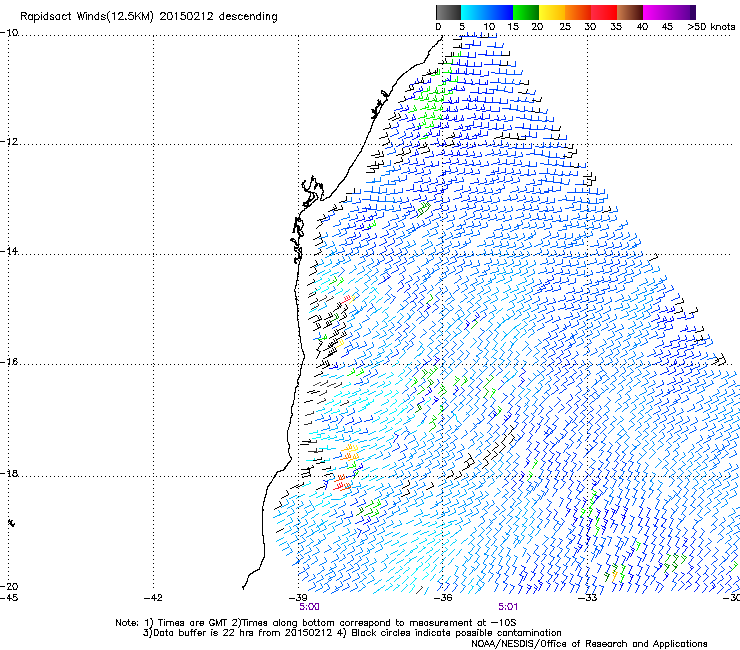740x650 pixels.
Task: Select the longitude label '-42'
Action: click(153, 598)
